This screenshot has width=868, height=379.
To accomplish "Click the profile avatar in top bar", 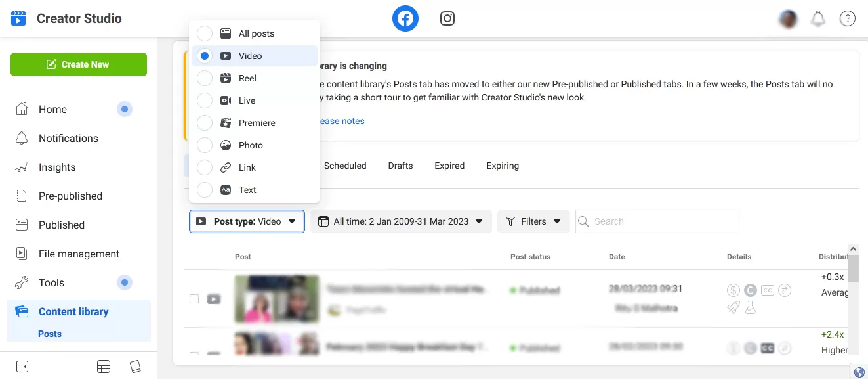I will [788, 19].
